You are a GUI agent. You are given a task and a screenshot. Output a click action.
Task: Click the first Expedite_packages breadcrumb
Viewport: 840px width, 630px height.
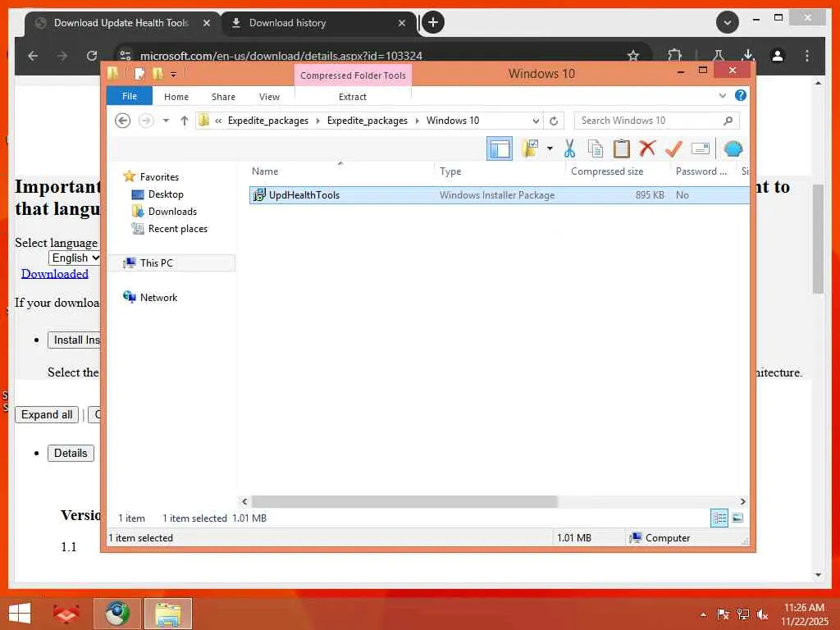coord(268,121)
